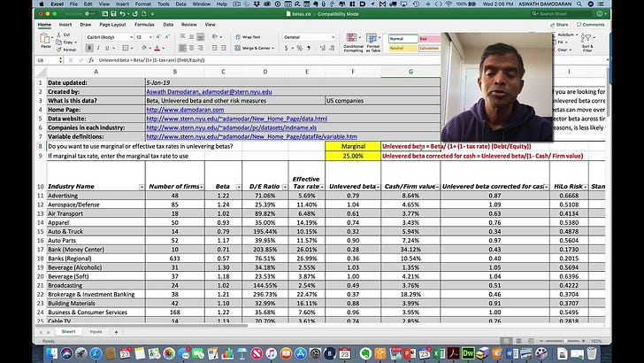Switch to Normal view in the status bar

pyautogui.click(x=507, y=341)
